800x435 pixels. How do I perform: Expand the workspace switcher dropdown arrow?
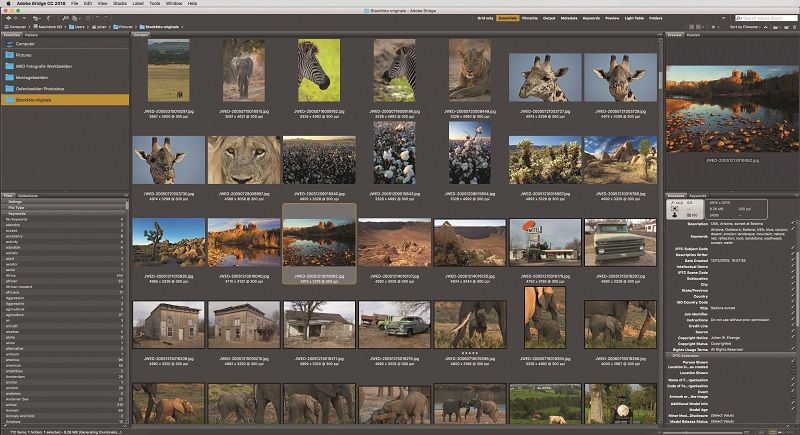(x=723, y=18)
